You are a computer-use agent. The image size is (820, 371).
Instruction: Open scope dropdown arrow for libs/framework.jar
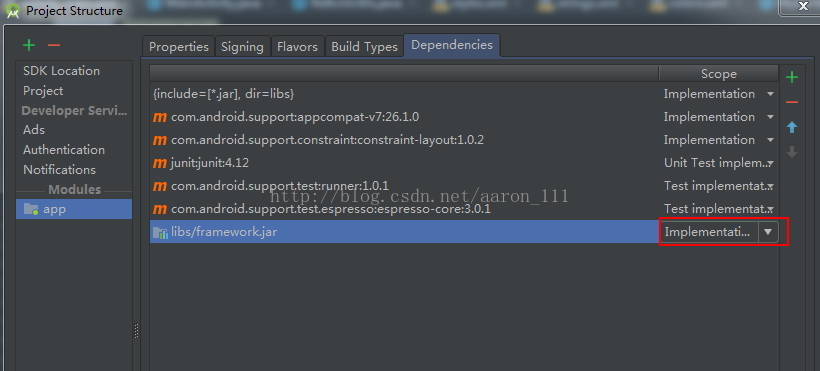(768, 232)
